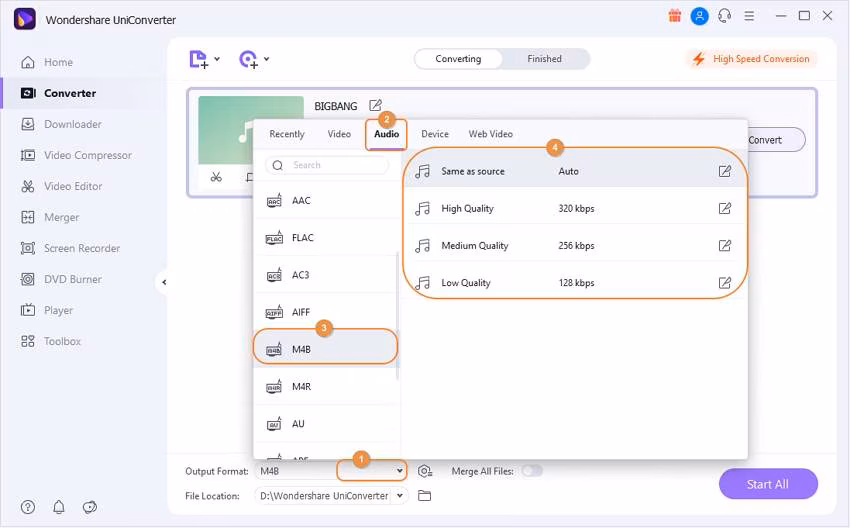Choose the FLAC audio format
850x528 pixels.
[326, 238]
